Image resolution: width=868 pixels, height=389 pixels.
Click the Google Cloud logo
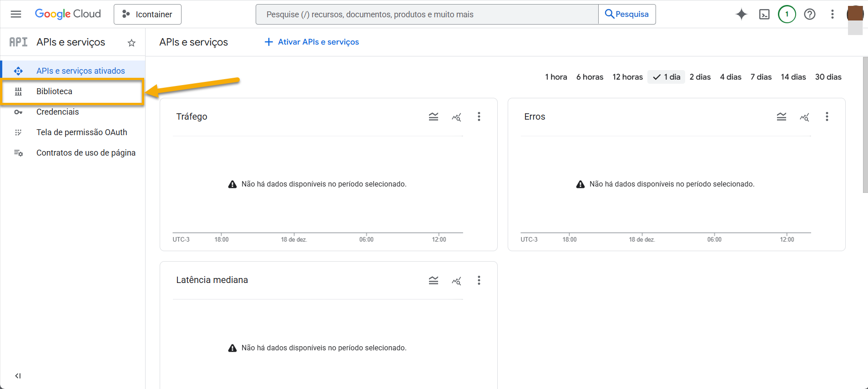pyautogui.click(x=68, y=14)
